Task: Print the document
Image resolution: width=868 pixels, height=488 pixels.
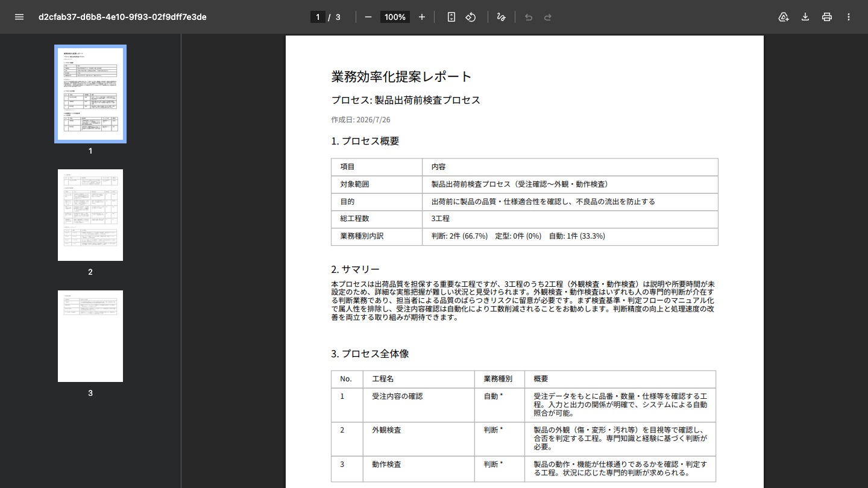Action: click(827, 17)
